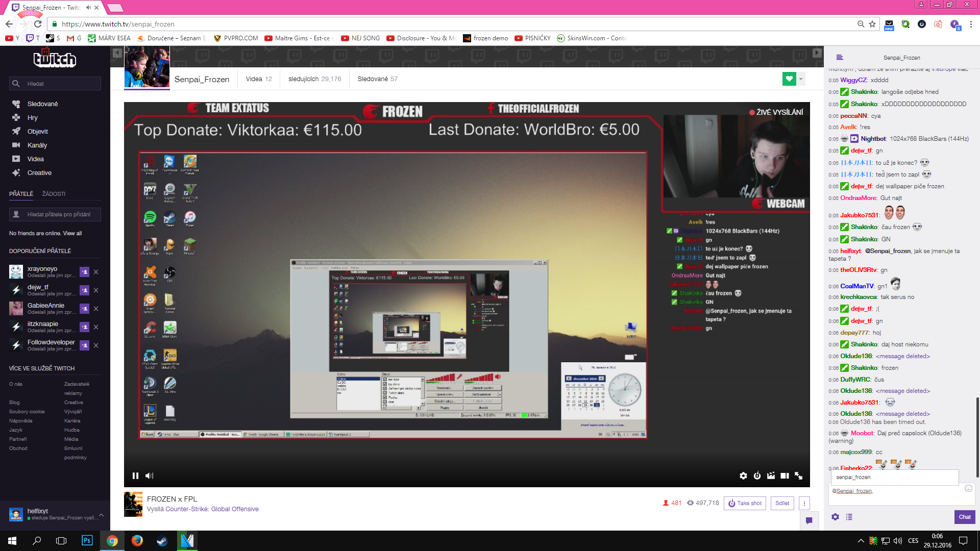This screenshot has width=980, height=551.
Task: Mute the stream volume icon
Action: (x=149, y=475)
